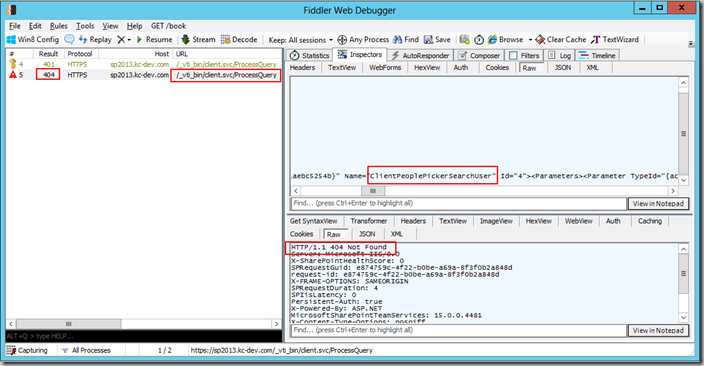Select the request JSON tab
Image resolution: width=704 pixels, height=366 pixels.
(563, 68)
